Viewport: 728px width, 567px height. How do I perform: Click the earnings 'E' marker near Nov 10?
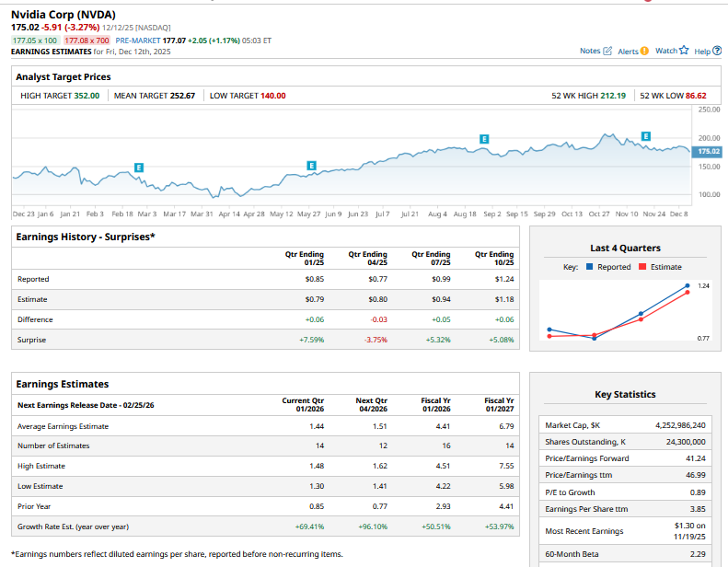point(646,136)
